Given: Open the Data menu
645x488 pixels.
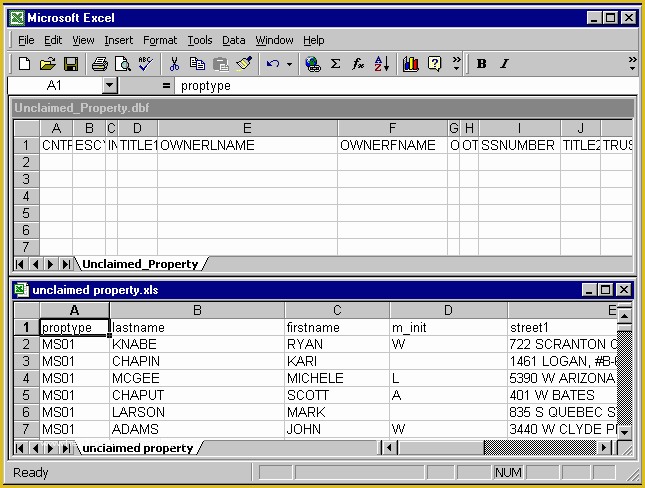Looking at the screenshot, I should coord(234,40).
